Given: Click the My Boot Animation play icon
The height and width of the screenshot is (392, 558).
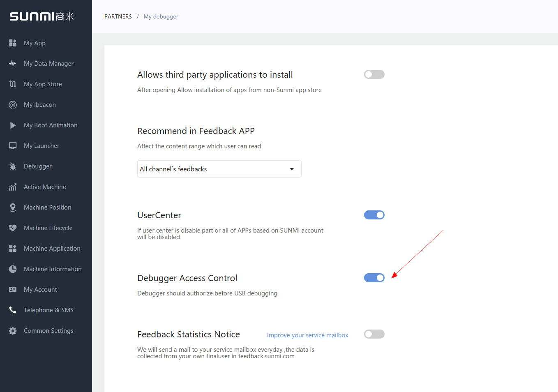Looking at the screenshot, I should pyautogui.click(x=13, y=125).
